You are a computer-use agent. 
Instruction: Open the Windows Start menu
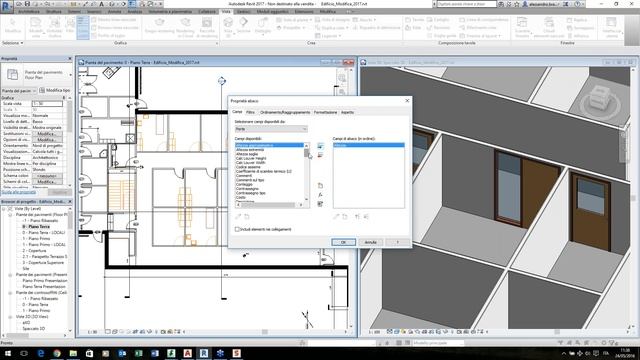coord(7,353)
